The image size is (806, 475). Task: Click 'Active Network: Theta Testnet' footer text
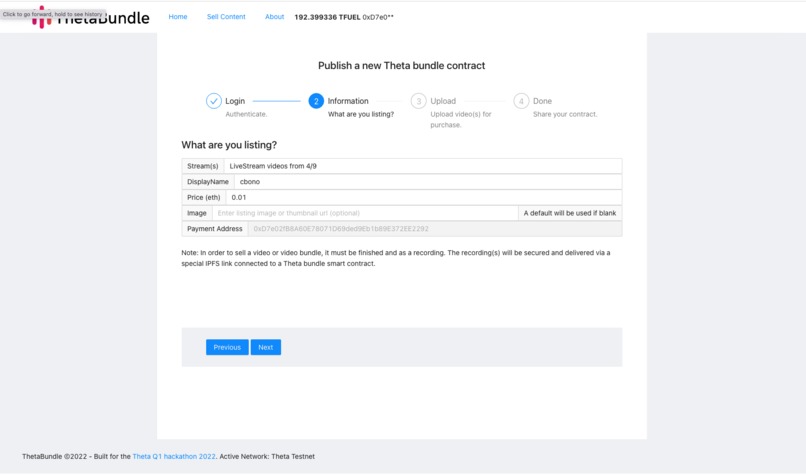tap(267, 456)
